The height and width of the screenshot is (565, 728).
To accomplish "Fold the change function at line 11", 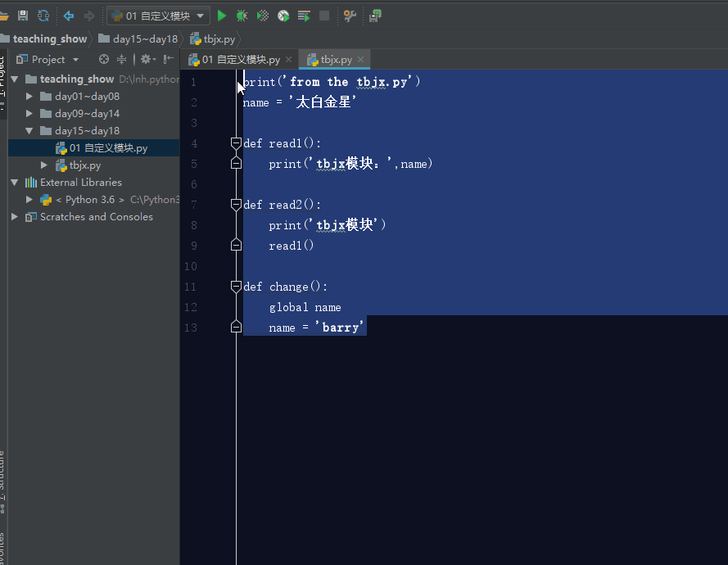I will [x=236, y=287].
